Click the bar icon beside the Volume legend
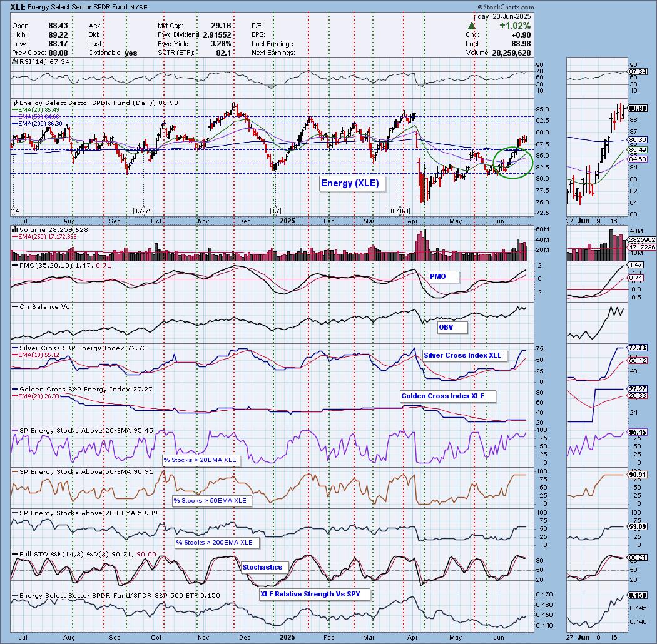 point(14,229)
